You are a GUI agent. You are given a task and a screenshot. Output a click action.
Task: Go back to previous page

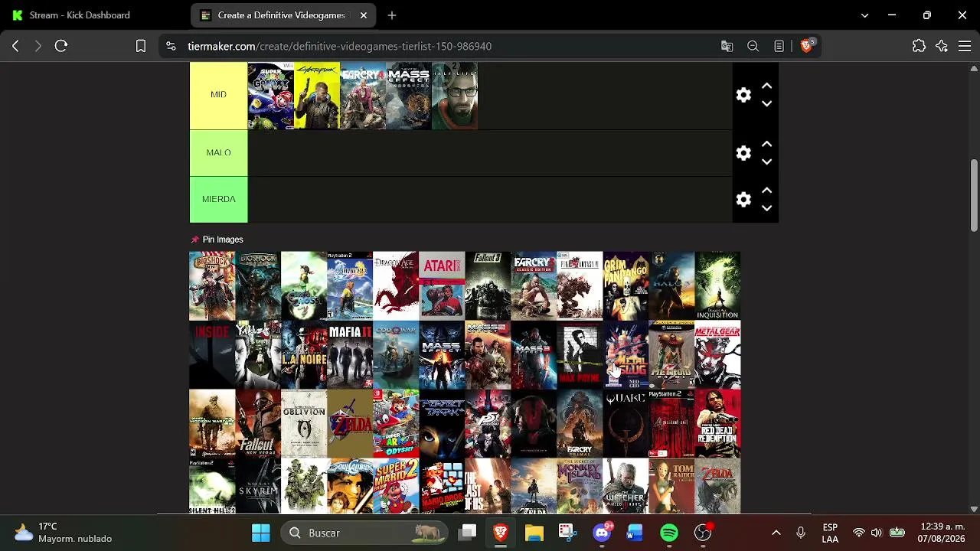[15, 47]
